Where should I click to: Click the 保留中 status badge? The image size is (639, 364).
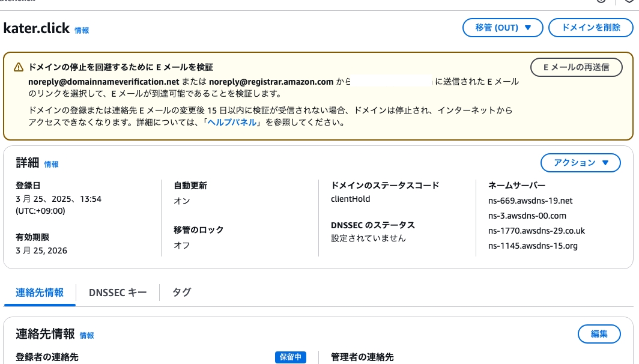click(x=290, y=357)
